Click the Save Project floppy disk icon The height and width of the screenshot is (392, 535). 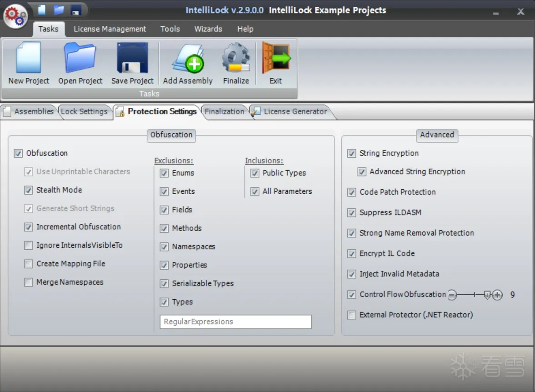click(x=132, y=58)
